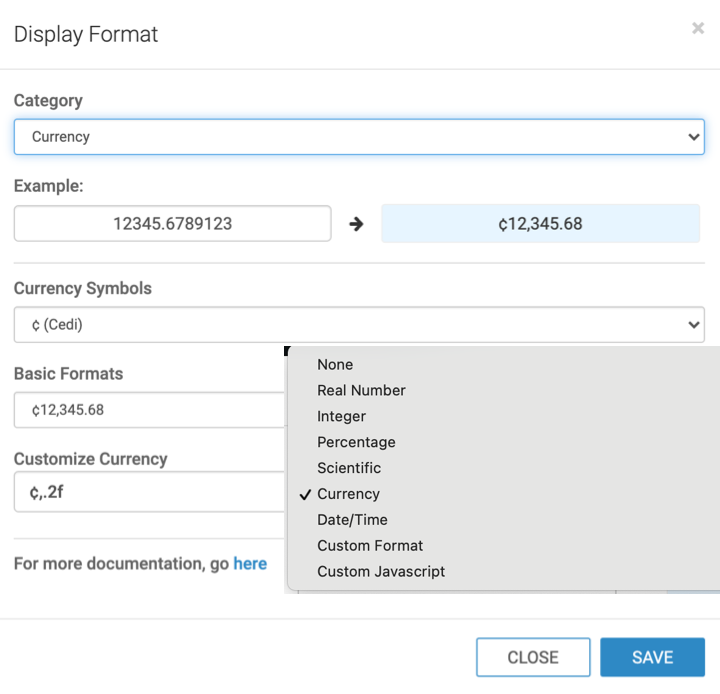Open the Basic Formats dropdown
The width and height of the screenshot is (720, 694).
[x=150, y=410]
